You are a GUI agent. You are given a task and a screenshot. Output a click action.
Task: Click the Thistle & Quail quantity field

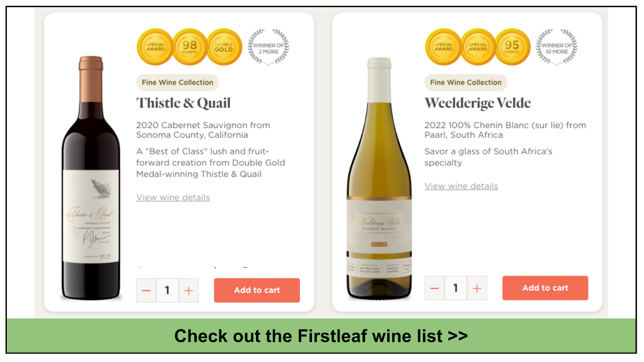[167, 290]
